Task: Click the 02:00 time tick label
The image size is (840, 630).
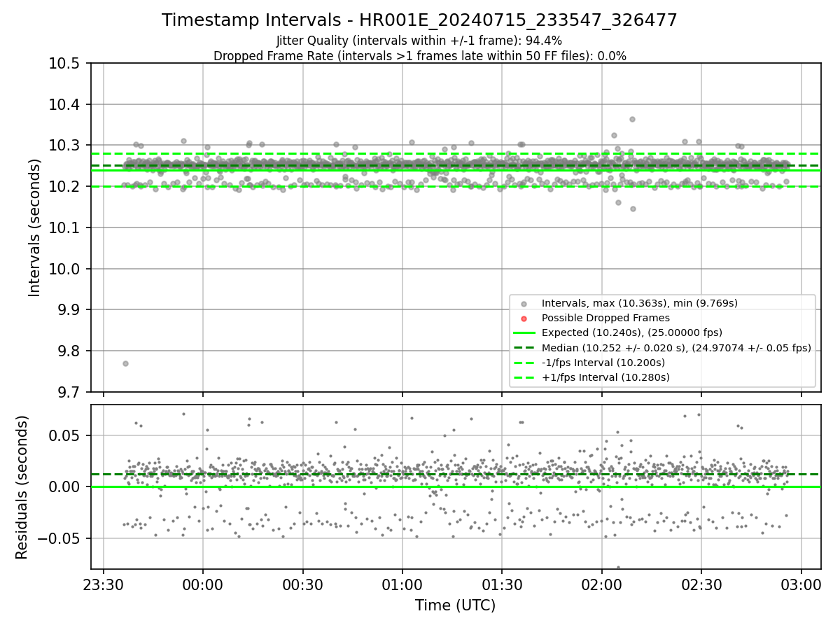Action: pos(602,584)
